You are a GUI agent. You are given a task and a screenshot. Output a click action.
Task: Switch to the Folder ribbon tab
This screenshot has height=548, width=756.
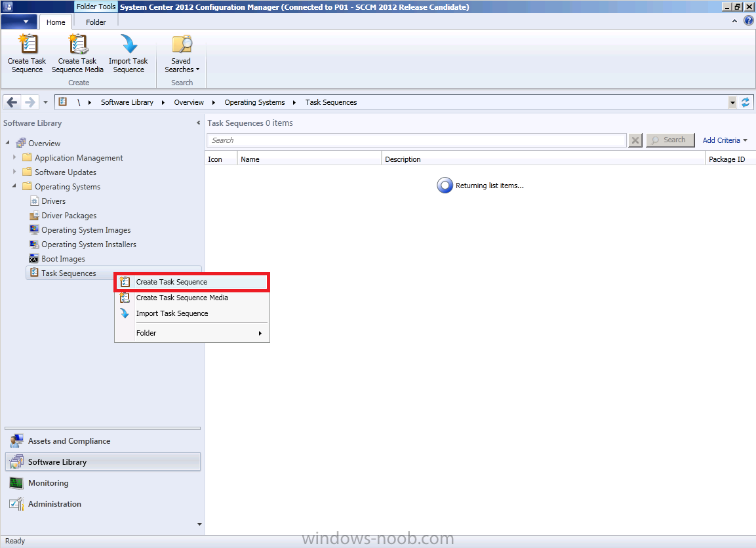click(x=96, y=22)
